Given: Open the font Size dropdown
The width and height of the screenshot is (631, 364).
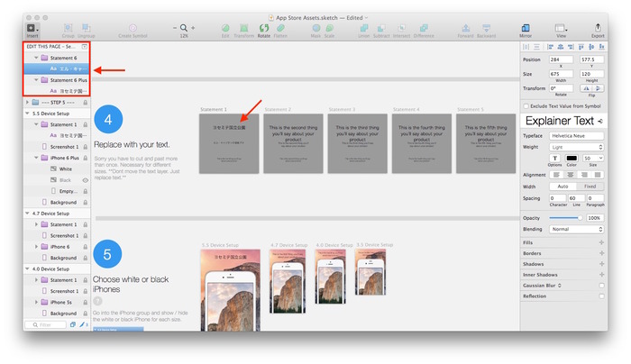Looking at the screenshot, I should 593,158.
